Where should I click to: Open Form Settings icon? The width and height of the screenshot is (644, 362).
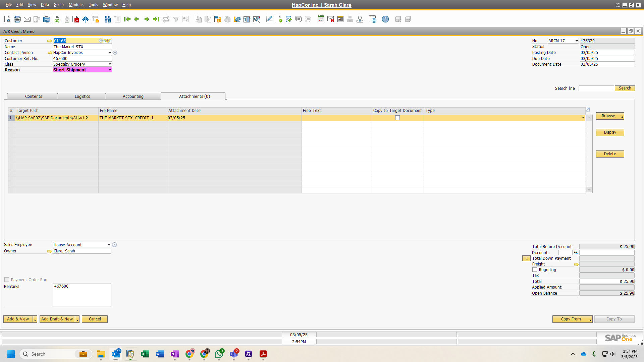click(x=279, y=19)
